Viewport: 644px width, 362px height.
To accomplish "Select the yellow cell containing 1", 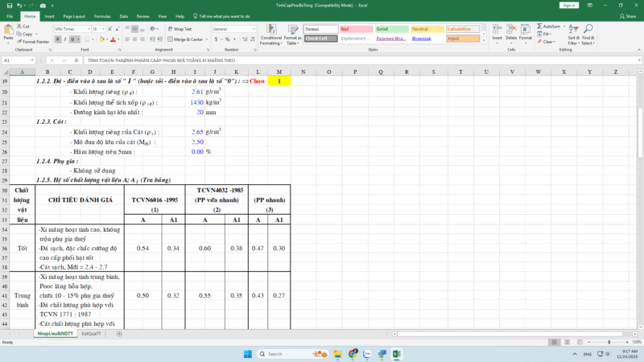I will tap(279, 81).
